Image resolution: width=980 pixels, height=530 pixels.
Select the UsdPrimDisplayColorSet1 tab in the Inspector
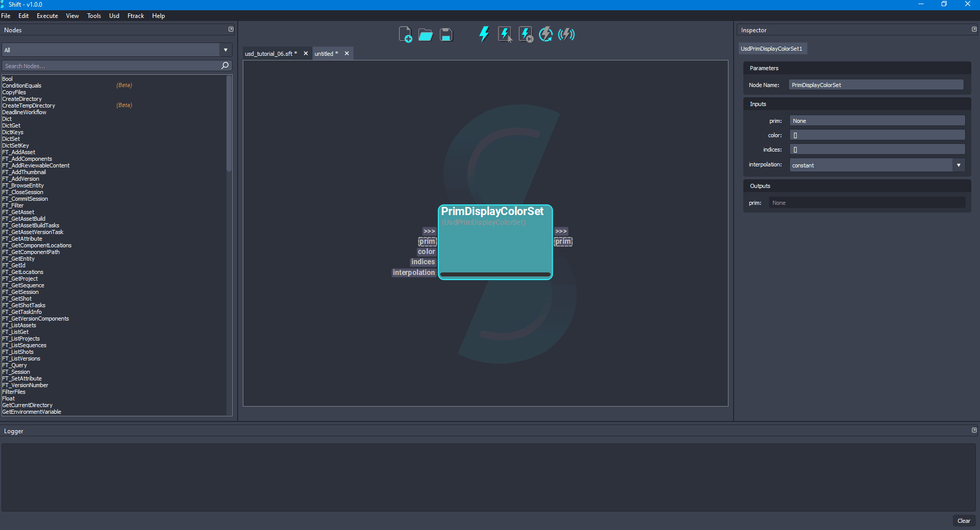[773, 48]
